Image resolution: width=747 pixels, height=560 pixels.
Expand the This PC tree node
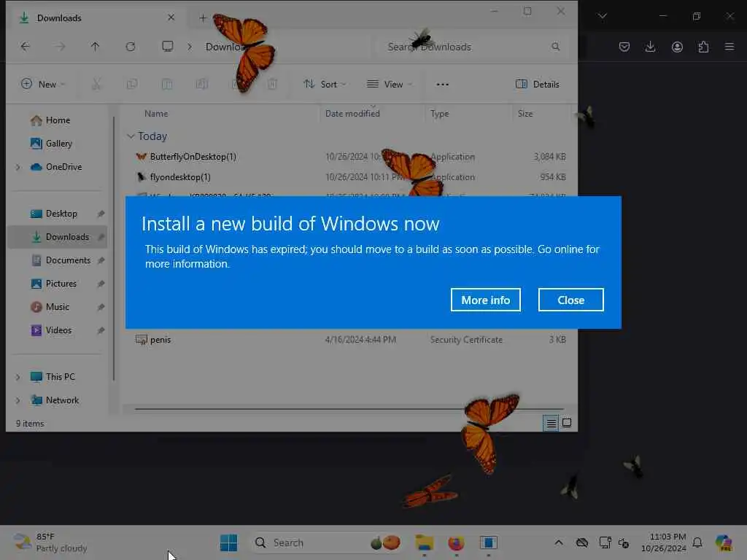tap(18, 377)
